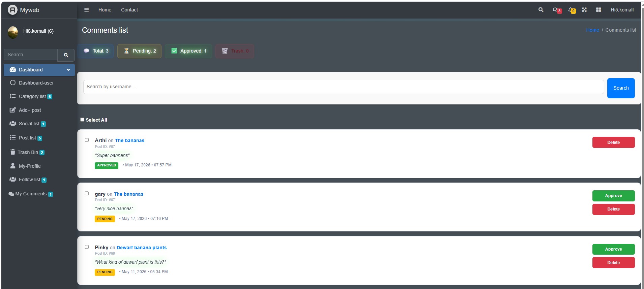Delete gary's comment
The height and width of the screenshot is (289, 644).
(613, 209)
